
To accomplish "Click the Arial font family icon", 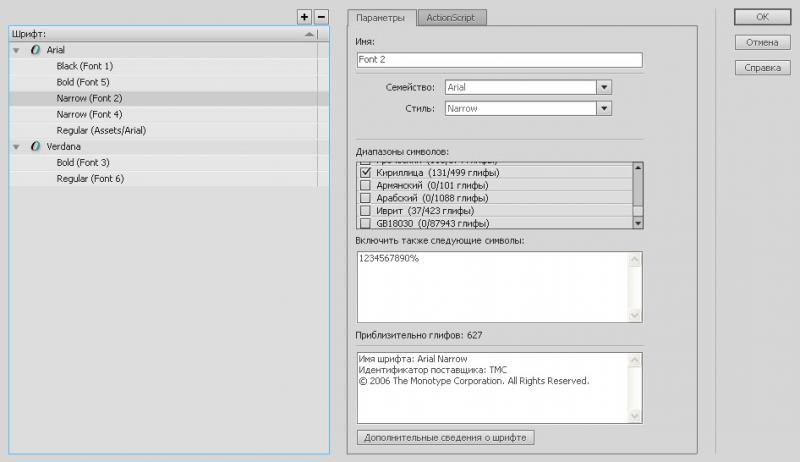I will [x=35, y=49].
